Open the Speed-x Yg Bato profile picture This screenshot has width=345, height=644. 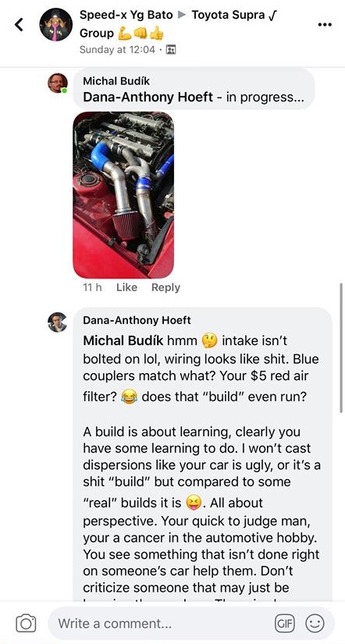56,25
